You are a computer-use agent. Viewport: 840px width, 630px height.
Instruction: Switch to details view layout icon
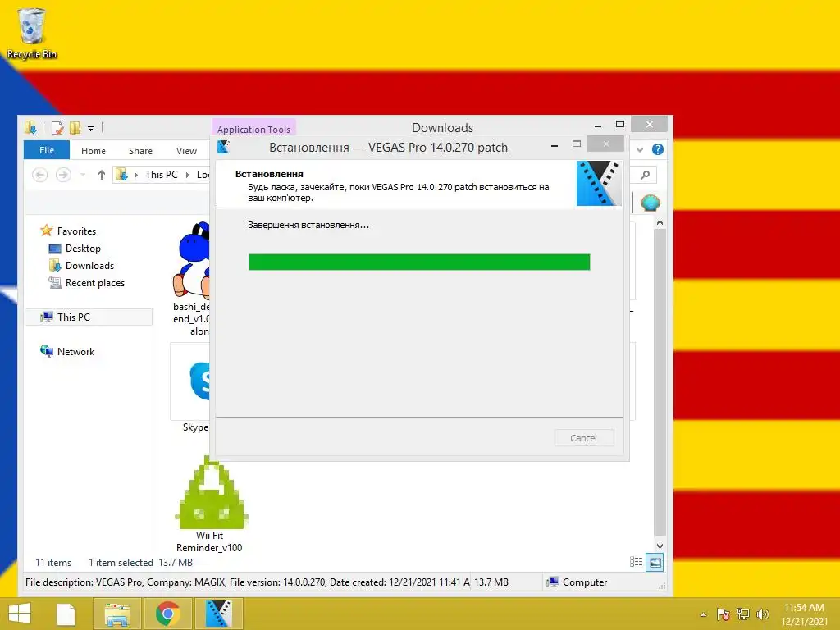point(636,562)
